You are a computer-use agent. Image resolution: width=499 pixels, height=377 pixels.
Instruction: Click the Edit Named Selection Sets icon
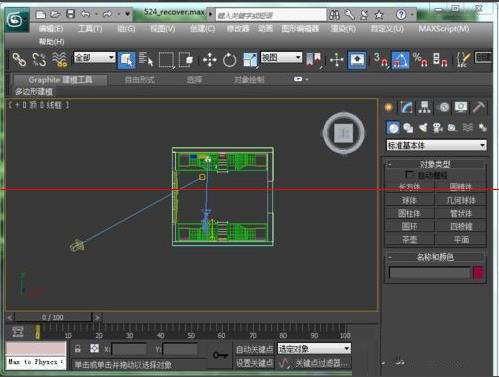click(x=463, y=60)
